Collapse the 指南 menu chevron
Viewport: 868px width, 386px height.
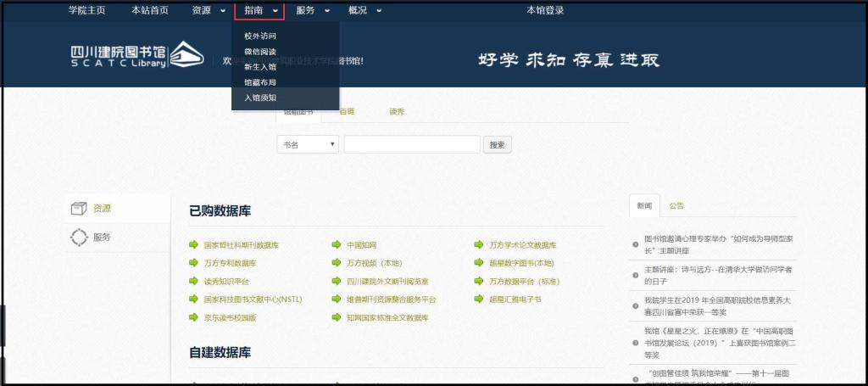275,10
